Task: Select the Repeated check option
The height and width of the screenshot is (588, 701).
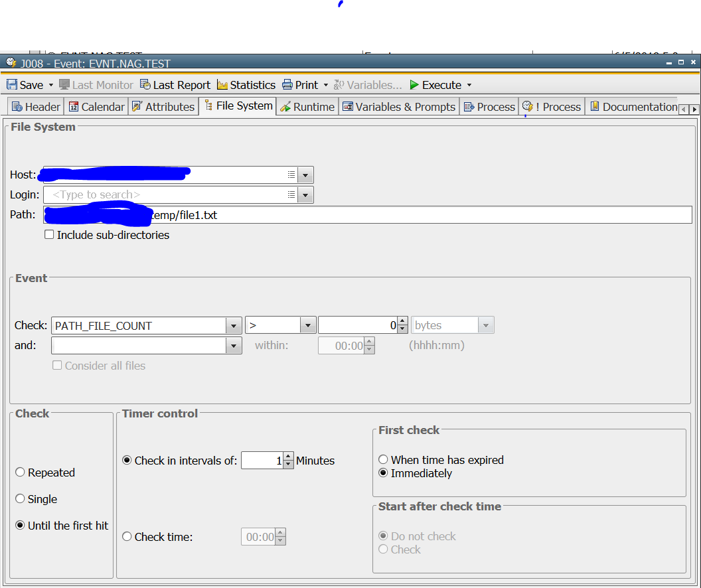Action: click(x=20, y=473)
